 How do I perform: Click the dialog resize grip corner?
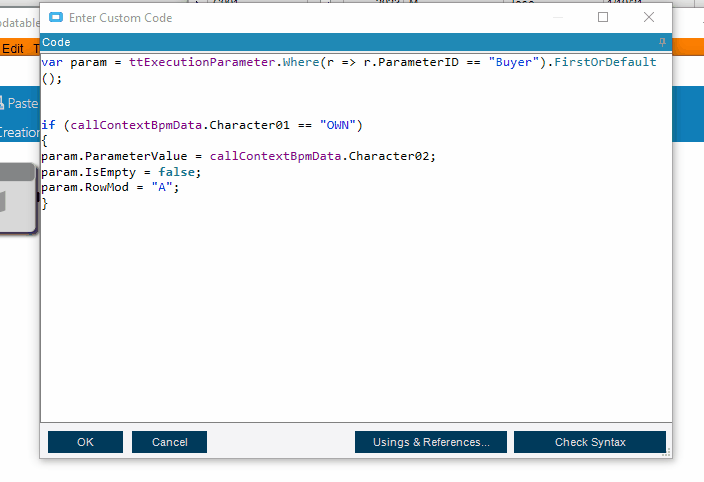(x=667, y=453)
